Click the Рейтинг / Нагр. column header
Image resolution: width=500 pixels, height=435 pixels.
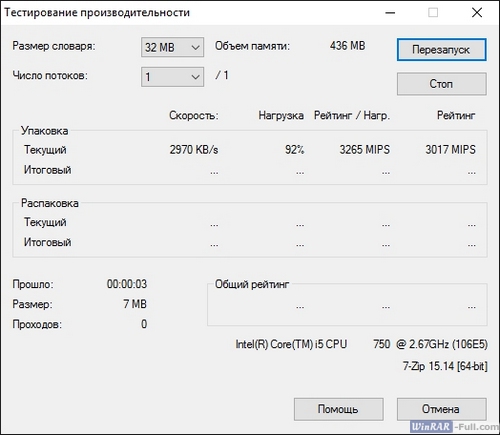[352, 116]
